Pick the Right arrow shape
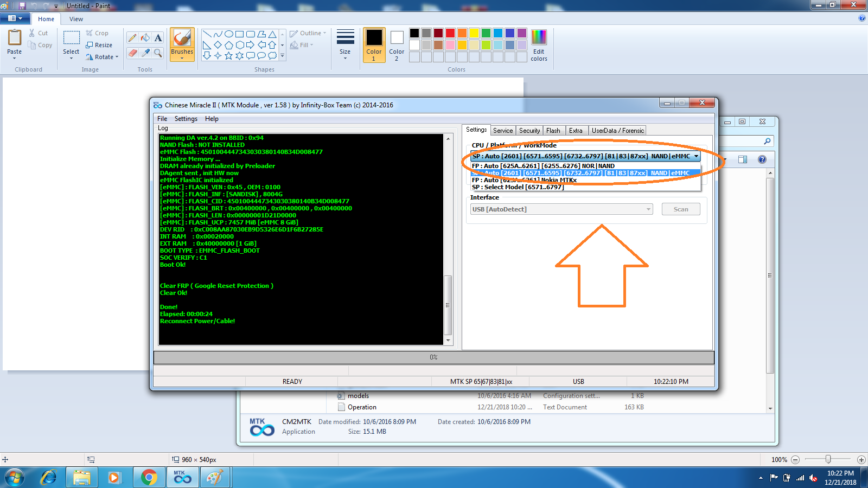The image size is (868, 488). point(250,44)
